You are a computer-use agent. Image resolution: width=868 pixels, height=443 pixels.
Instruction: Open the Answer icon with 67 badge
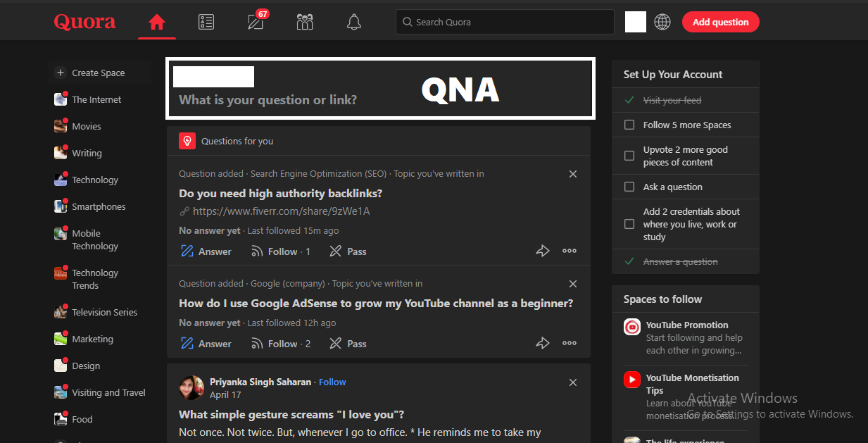coord(256,22)
